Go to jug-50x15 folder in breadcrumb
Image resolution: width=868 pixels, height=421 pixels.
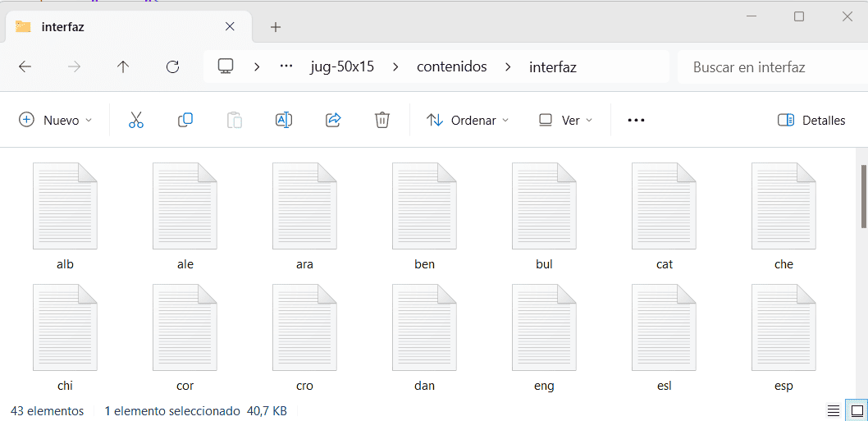pos(342,67)
